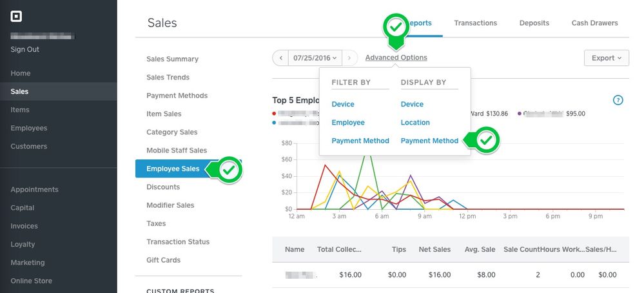Switch to the Transactions tab
The height and width of the screenshot is (293, 644).
(475, 23)
